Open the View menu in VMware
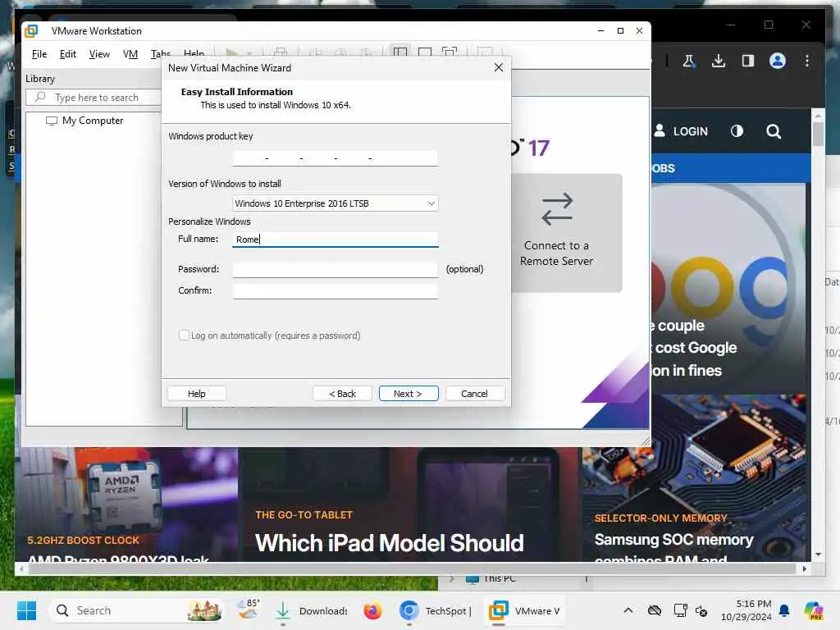Screen dimensions: 840x630 coord(99,54)
